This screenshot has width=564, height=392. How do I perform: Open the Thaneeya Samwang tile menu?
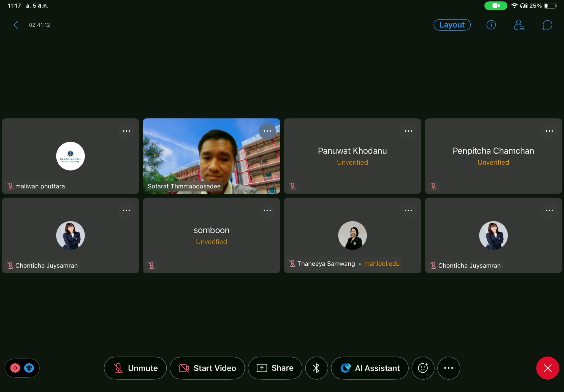pyautogui.click(x=408, y=210)
